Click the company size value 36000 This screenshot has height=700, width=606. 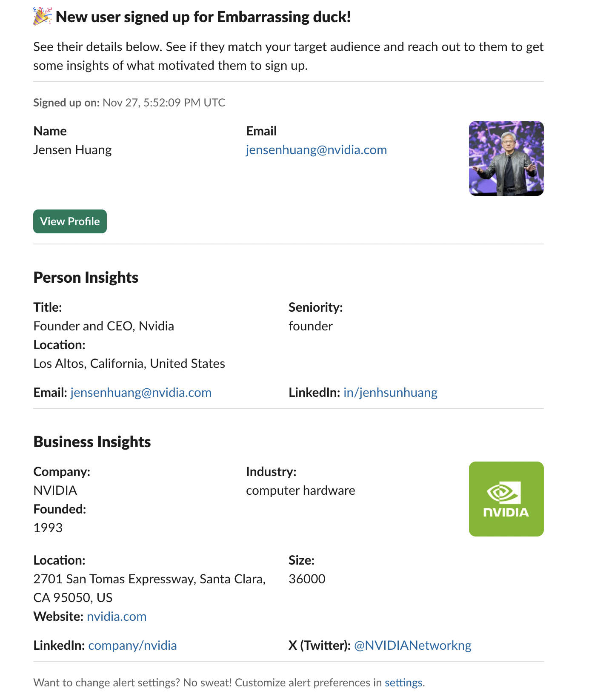[307, 579]
